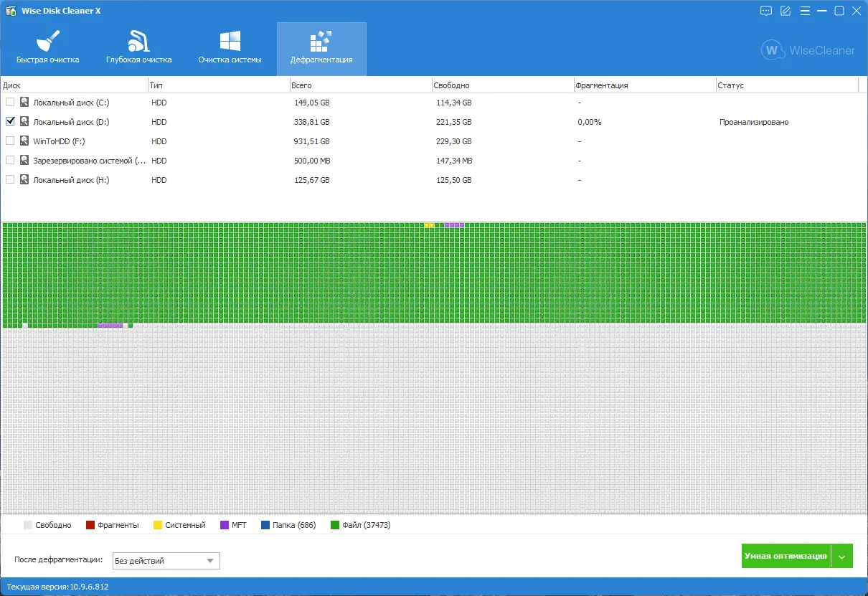
Task: Click the green Файл (37473) legend swatch
Action: pyautogui.click(x=335, y=525)
